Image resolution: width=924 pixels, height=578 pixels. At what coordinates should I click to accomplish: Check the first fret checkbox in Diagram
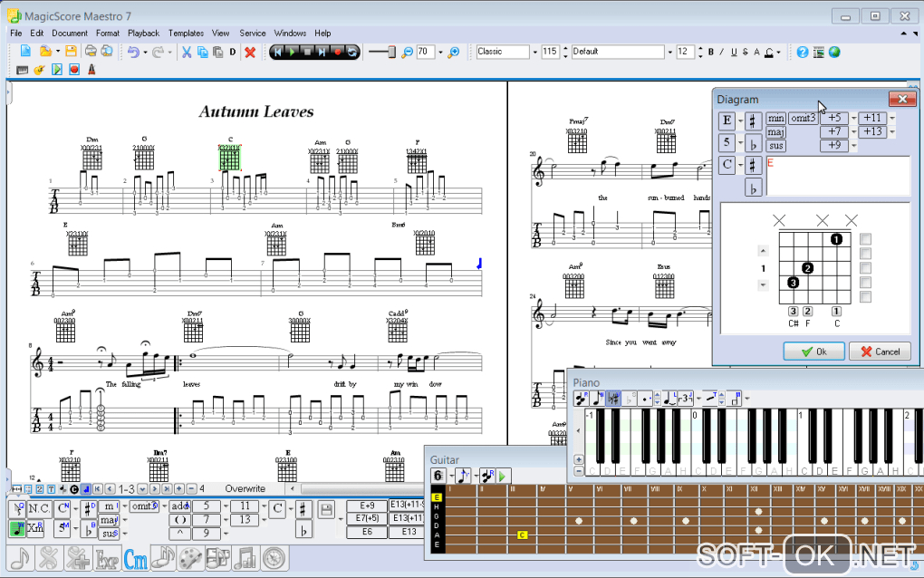click(x=865, y=239)
